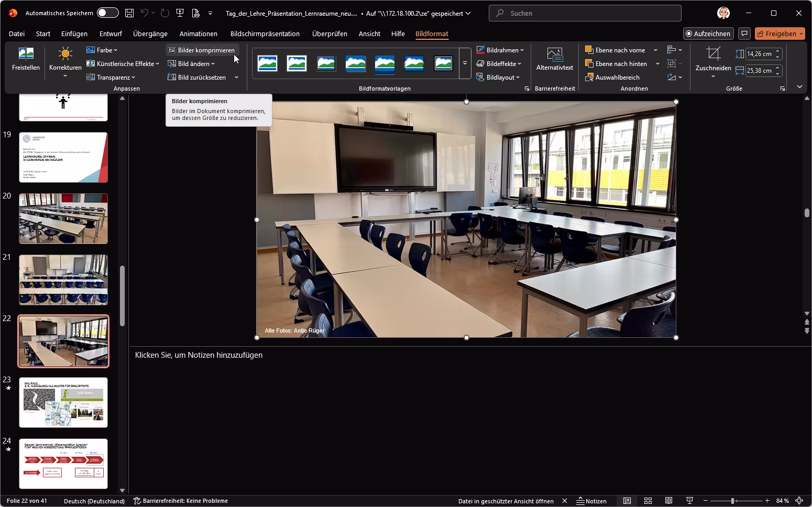812x507 pixels.
Task: Collapse the ribbon with the chevron
Action: pyautogui.click(x=799, y=87)
